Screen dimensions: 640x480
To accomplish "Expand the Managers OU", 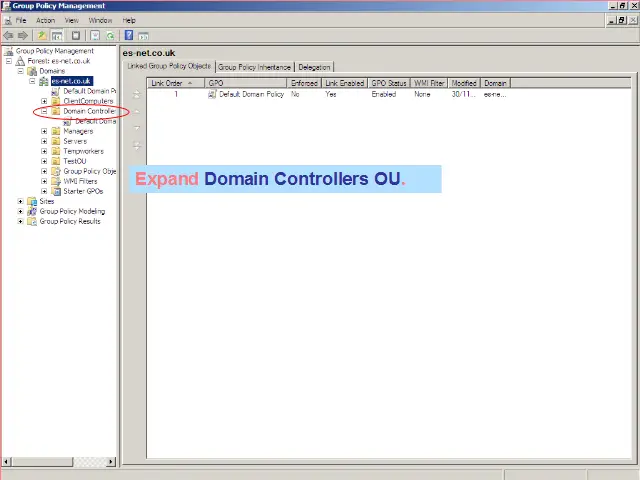I will pos(44,131).
